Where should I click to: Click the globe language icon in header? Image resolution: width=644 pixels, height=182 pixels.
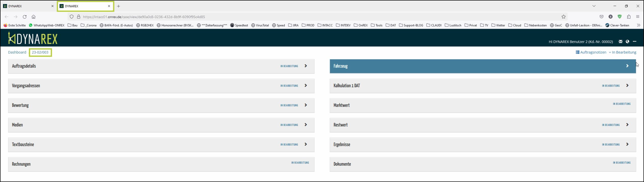627,42
